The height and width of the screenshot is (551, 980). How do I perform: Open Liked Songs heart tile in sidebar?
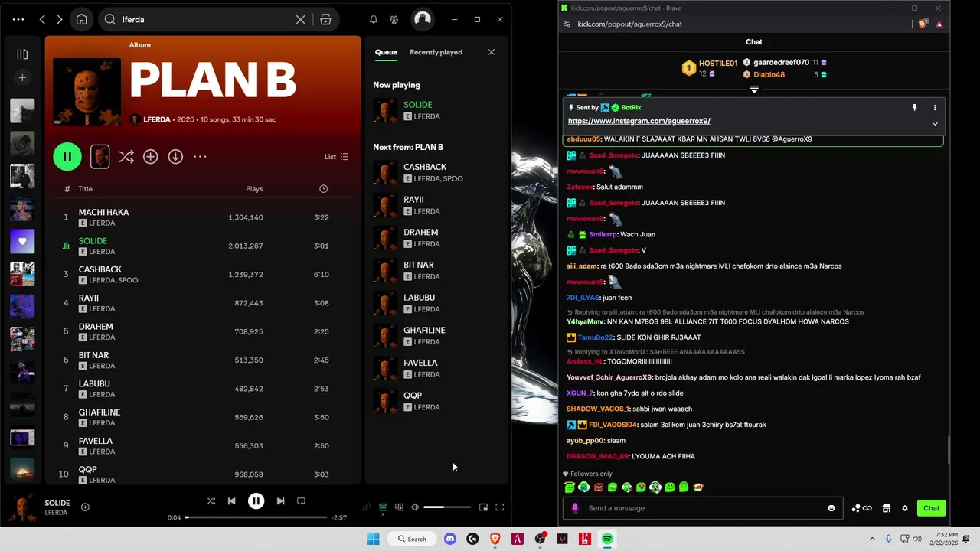pyautogui.click(x=22, y=241)
